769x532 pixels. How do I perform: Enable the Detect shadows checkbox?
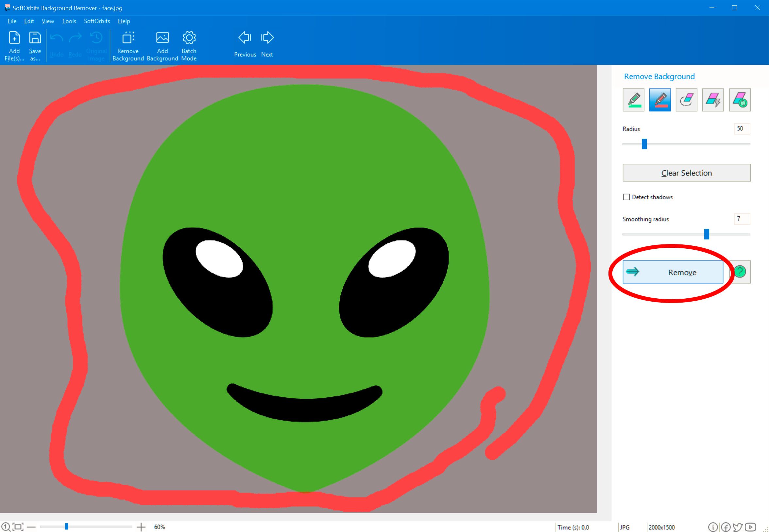(626, 197)
